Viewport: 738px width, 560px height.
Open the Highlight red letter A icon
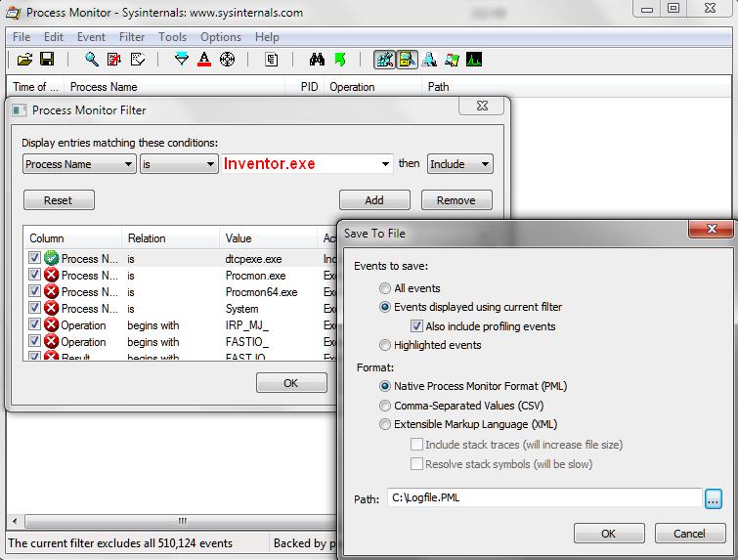(x=204, y=60)
